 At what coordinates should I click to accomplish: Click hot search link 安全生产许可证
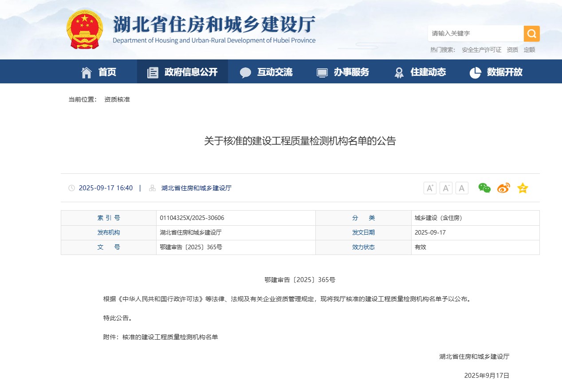481,50
